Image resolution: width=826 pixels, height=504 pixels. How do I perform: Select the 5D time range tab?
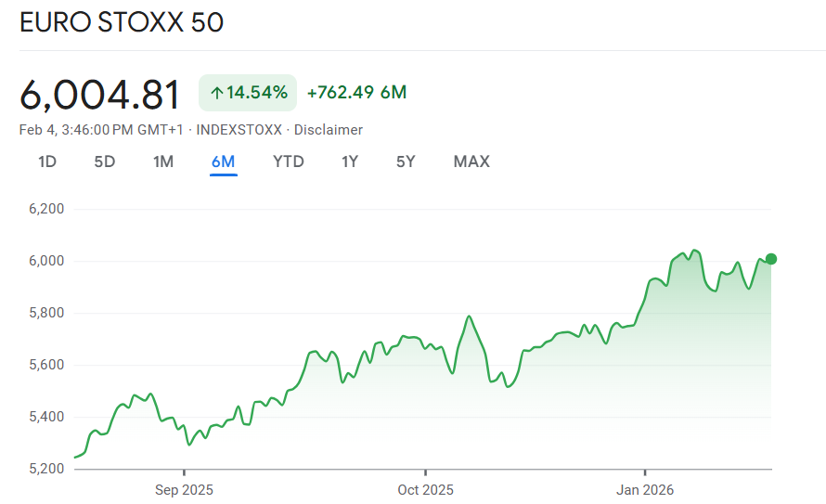(105, 162)
